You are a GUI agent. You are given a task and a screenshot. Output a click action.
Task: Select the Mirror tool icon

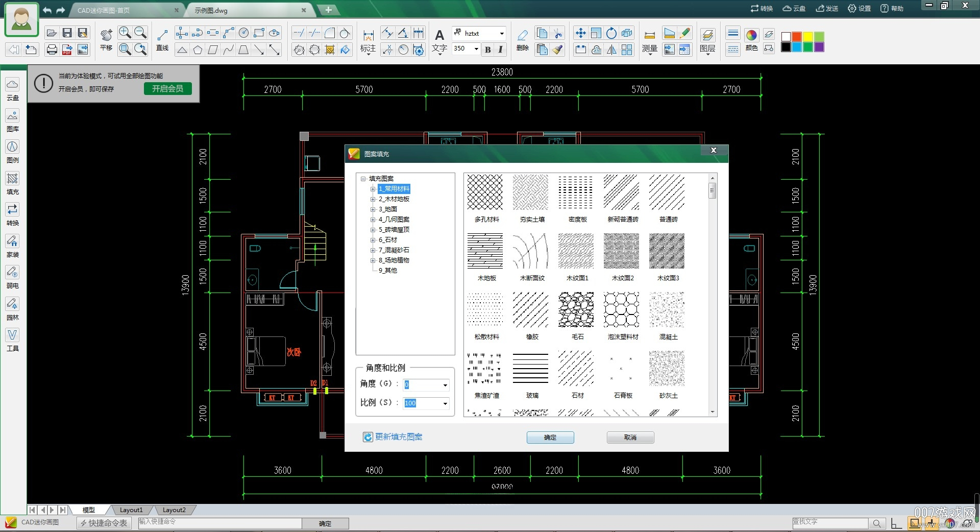611,50
